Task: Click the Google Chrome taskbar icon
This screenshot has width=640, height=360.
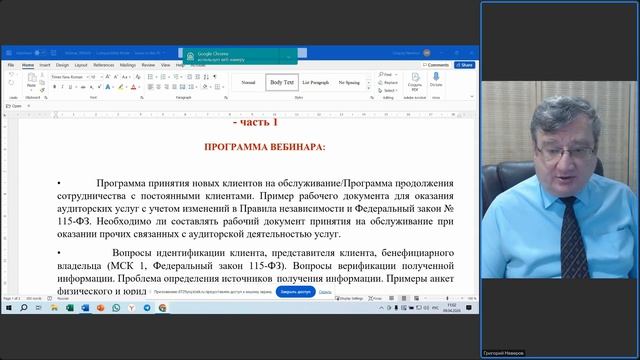Action: (162, 308)
